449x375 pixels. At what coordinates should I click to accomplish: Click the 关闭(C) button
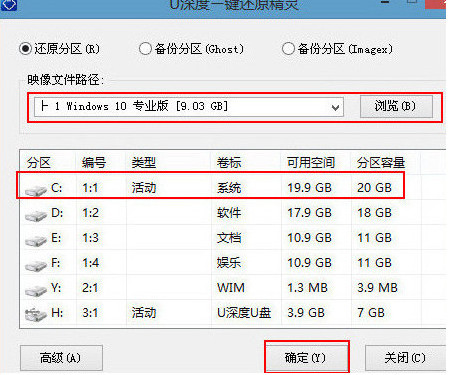(x=405, y=358)
